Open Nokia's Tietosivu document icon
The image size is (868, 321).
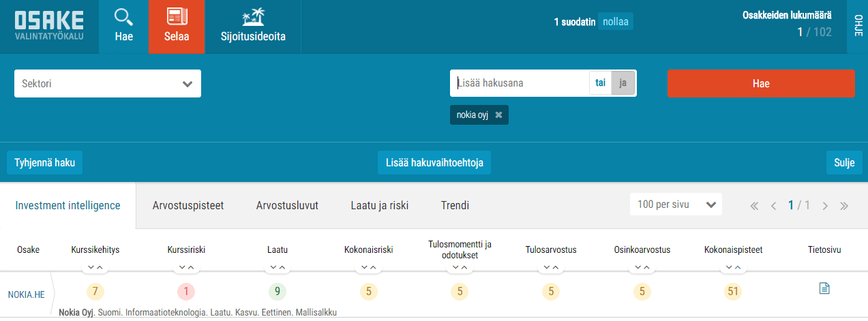pyautogui.click(x=824, y=289)
